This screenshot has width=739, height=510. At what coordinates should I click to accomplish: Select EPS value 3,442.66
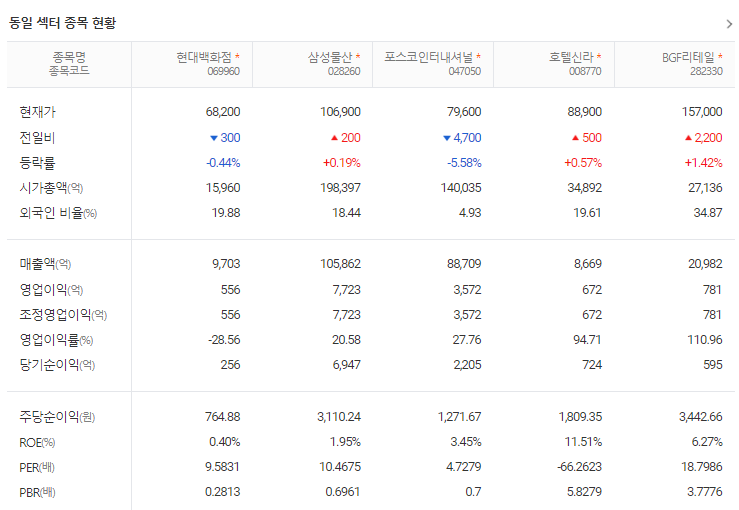pos(700,417)
